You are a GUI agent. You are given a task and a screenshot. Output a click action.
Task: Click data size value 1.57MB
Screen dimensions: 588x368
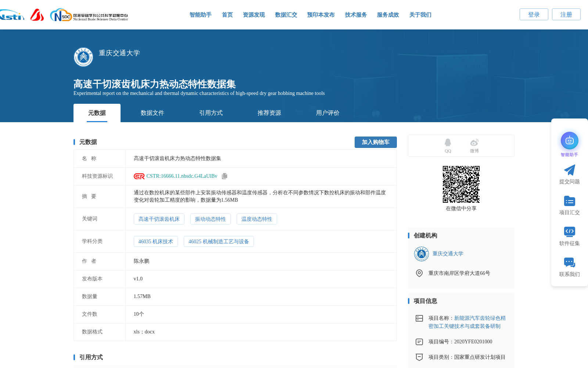(x=142, y=297)
